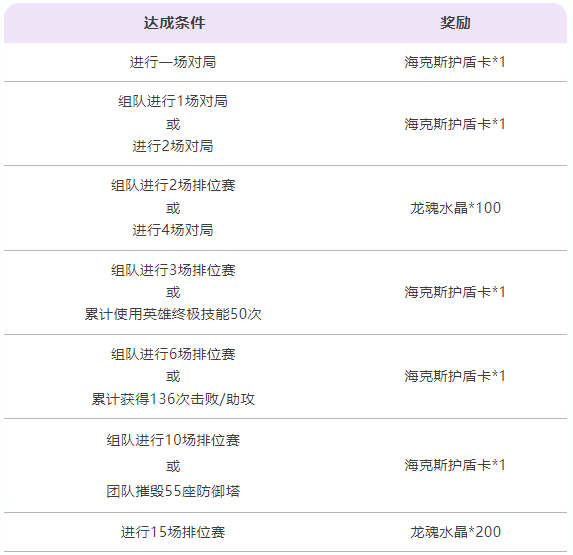The height and width of the screenshot is (555, 573).
Task: Click the 龙魂水晶*200 reward
Action: point(455,532)
